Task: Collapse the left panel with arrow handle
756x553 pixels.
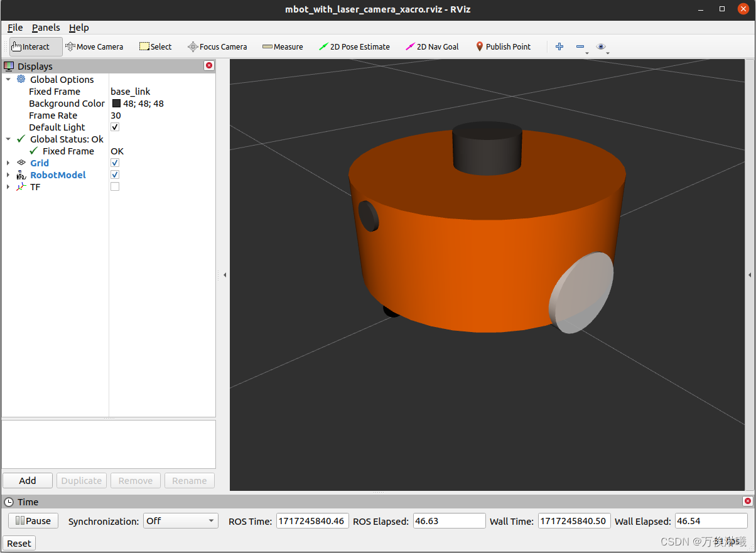Action: [225, 275]
